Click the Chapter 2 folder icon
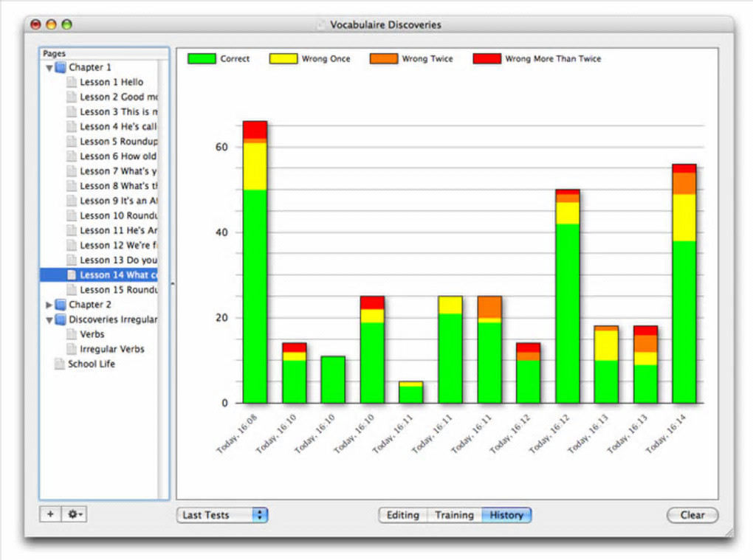The height and width of the screenshot is (560, 753). coord(61,305)
